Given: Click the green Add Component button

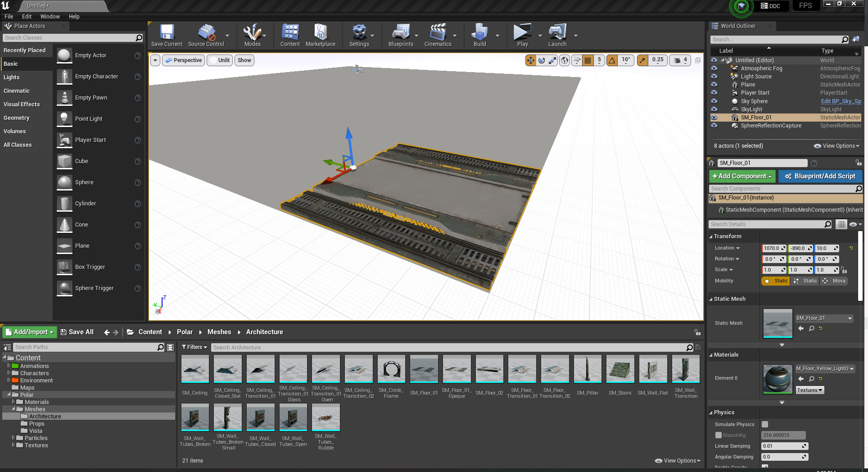Looking at the screenshot, I should 741,176.
